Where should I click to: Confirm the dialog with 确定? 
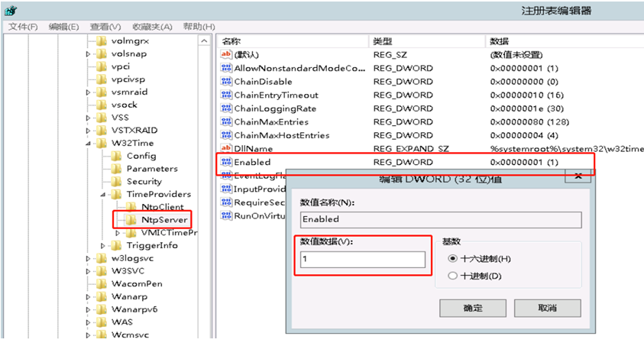(473, 308)
